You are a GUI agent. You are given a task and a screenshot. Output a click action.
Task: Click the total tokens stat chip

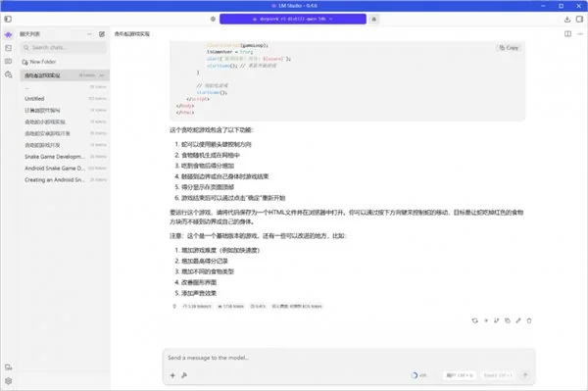230,307
